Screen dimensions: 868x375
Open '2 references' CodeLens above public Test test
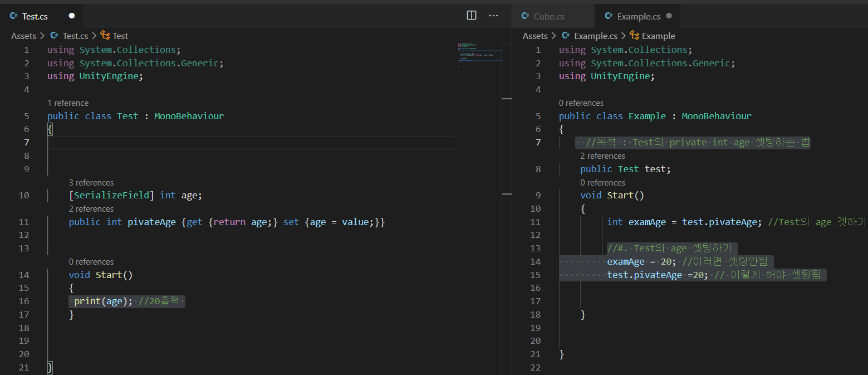point(603,156)
